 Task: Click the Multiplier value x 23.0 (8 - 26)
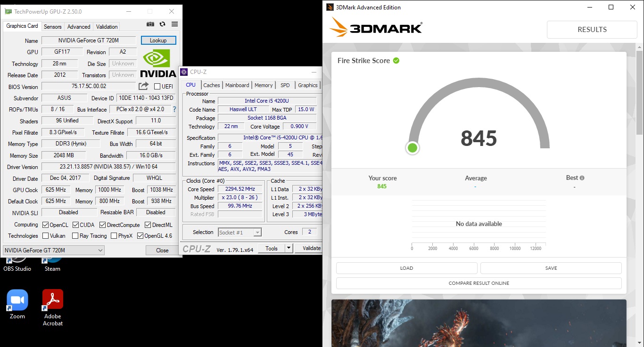(240, 197)
